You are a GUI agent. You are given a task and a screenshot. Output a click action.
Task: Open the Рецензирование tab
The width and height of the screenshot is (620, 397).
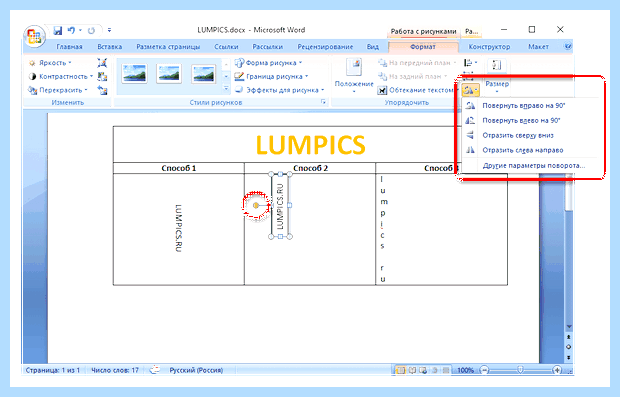[x=325, y=47]
